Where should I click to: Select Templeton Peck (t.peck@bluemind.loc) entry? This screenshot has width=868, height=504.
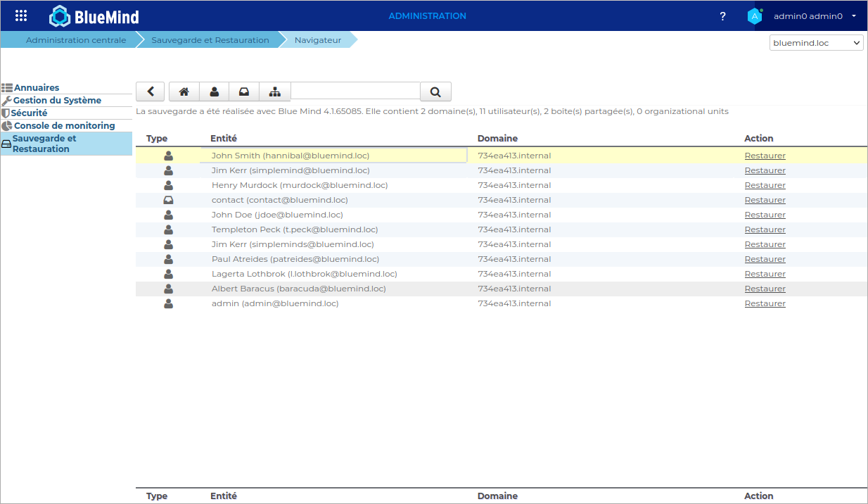coord(295,229)
